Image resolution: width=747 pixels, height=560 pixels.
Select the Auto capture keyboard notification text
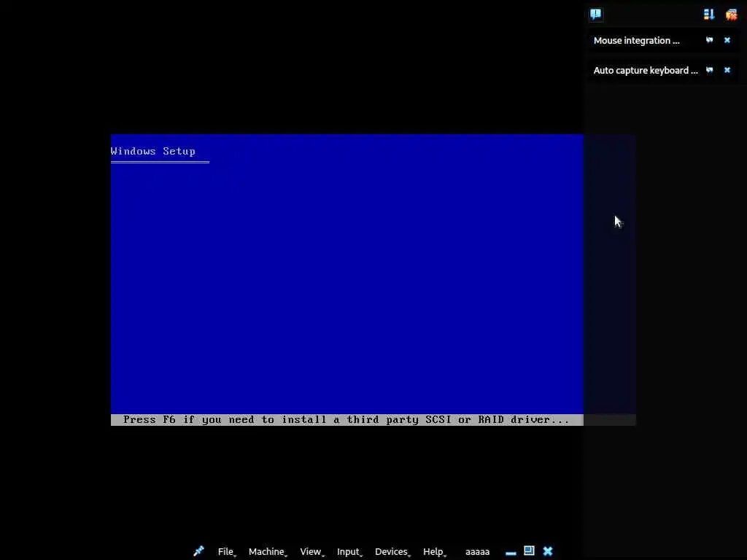point(646,71)
